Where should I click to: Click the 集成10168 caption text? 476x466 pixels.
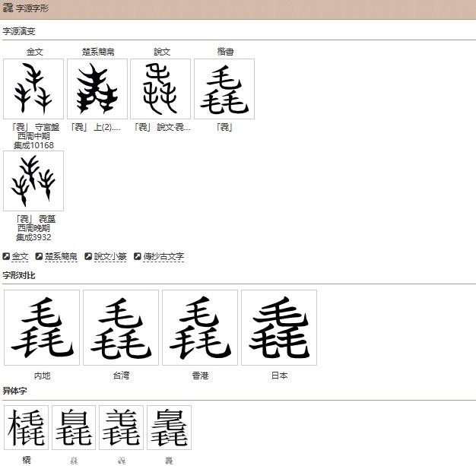click(33, 145)
